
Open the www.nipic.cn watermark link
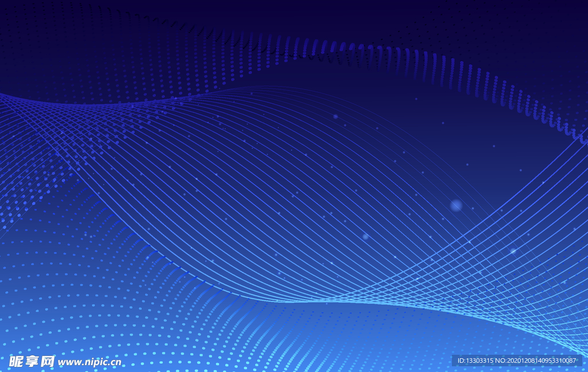click(89, 362)
